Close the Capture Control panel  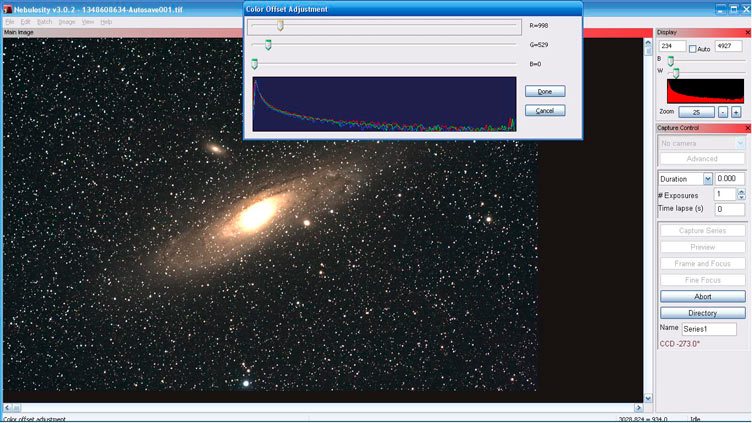(747, 128)
